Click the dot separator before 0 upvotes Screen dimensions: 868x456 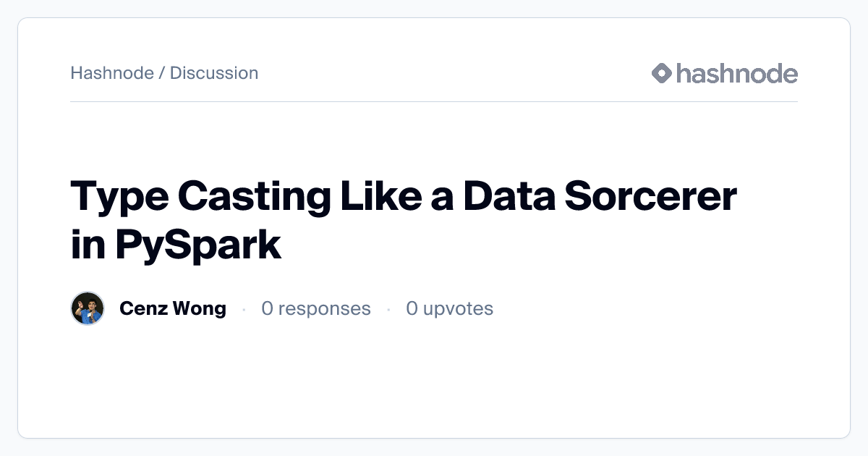point(388,309)
